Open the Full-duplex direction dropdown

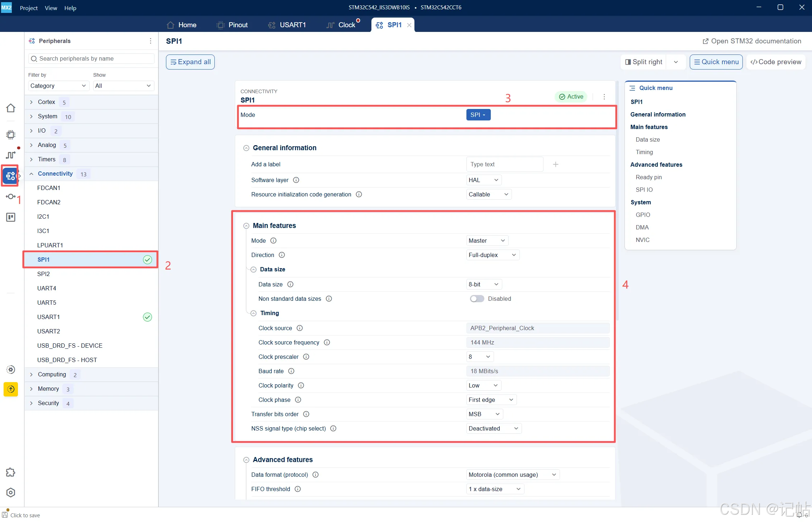pyautogui.click(x=493, y=255)
